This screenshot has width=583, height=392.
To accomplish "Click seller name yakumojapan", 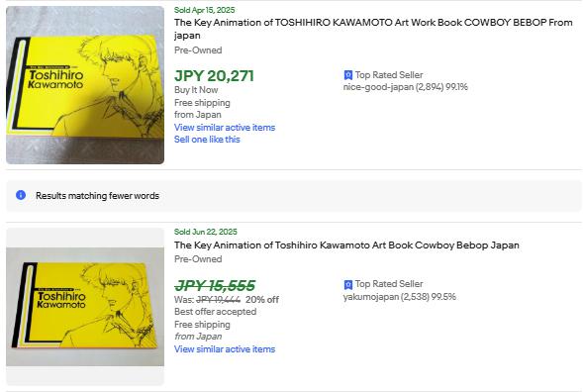I will [x=371, y=297].
